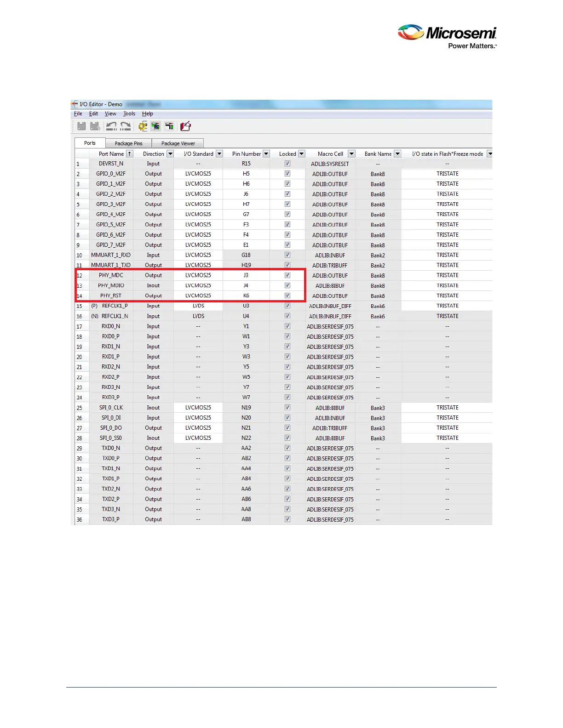This screenshot has width=563, height=728.
Task: Click the yellow gear toolbar icon
Action: click(x=143, y=126)
